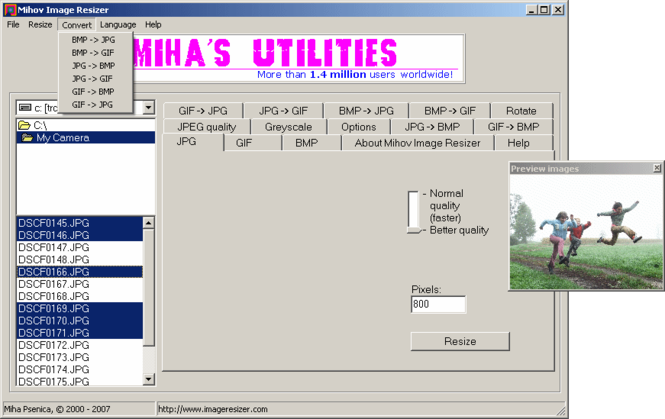Click the Resize button
This screenshot has height=419, width=665.
click(x=460, y=341)
